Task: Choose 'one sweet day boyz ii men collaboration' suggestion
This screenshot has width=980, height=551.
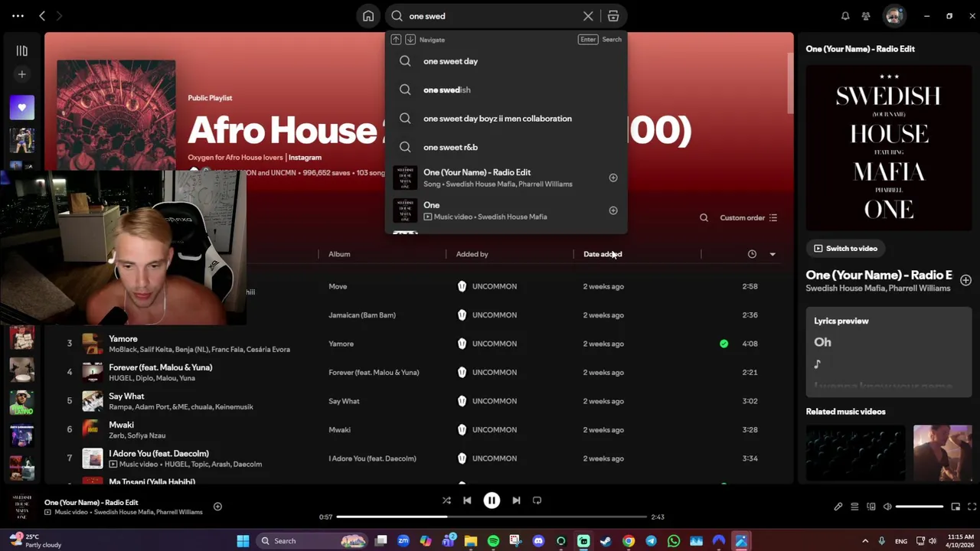Action: (505, 119)
